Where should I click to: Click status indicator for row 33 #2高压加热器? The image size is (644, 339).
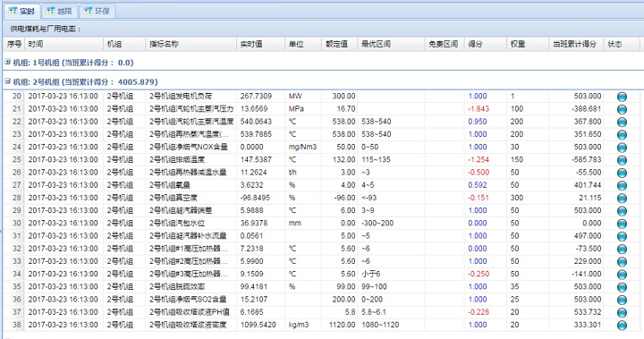click(x=622, y=262)
